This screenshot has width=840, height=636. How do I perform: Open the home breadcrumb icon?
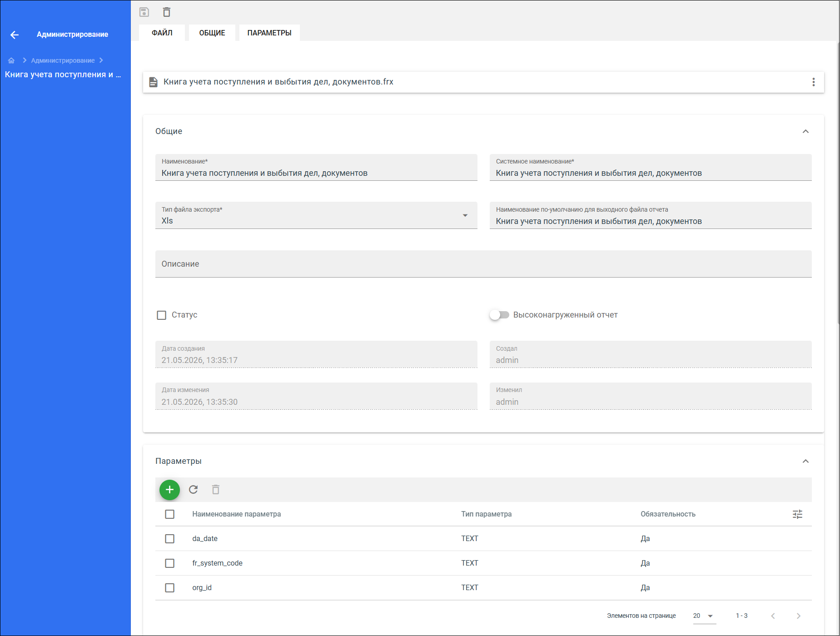[11, 60]
